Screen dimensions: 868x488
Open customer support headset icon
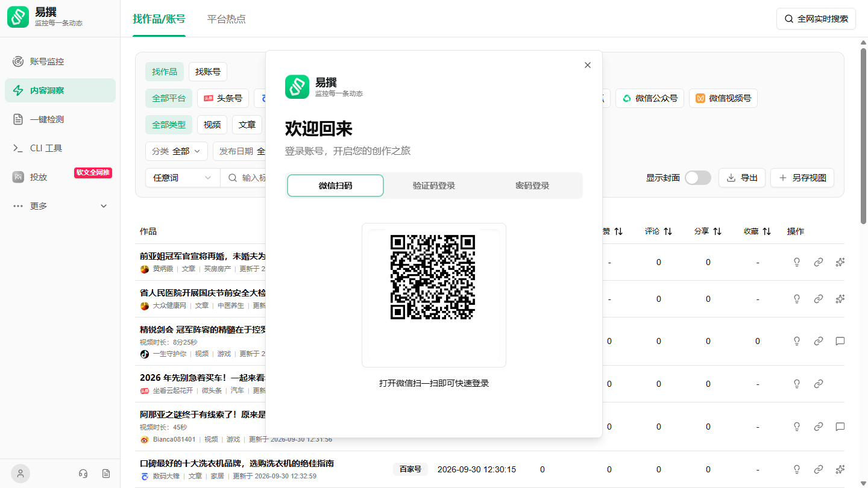point(83,474)
